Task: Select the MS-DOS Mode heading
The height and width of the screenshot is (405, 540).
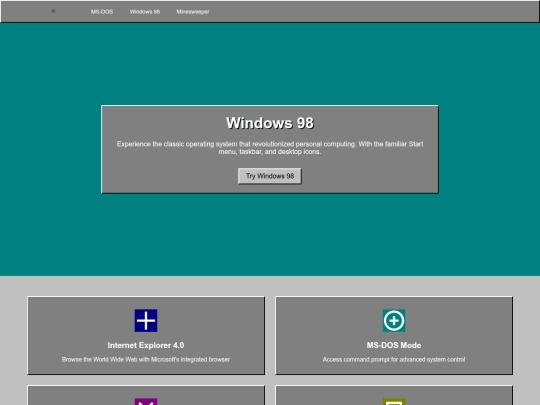Action: coord(394,345)
